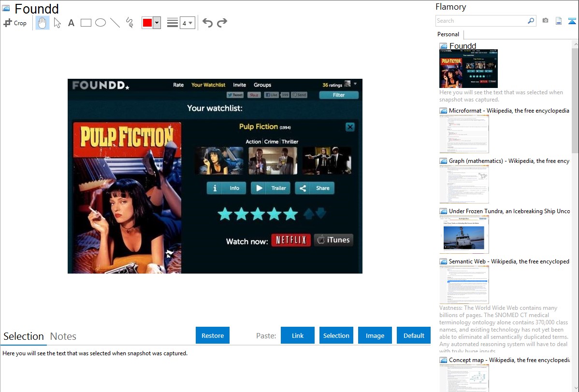Click the camera capture icon

(x=545, y=21)
